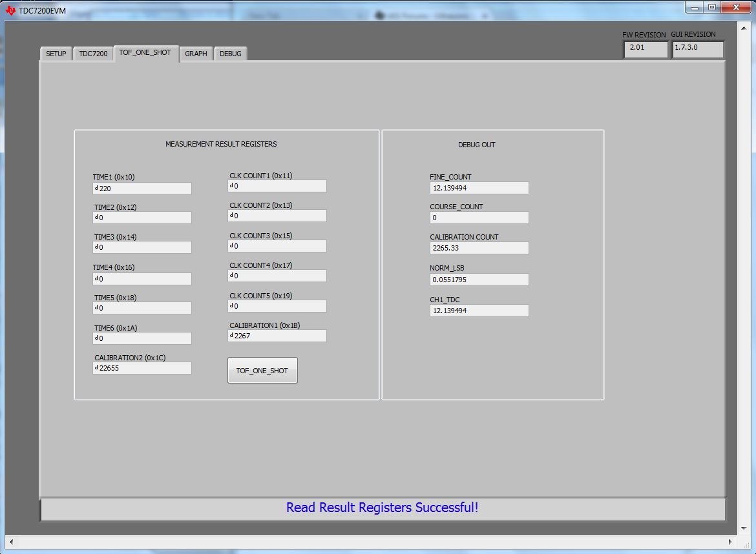Click the vertical scrollbar up arrow
Viewport: 756px width, 554px height.
(744, 28)
